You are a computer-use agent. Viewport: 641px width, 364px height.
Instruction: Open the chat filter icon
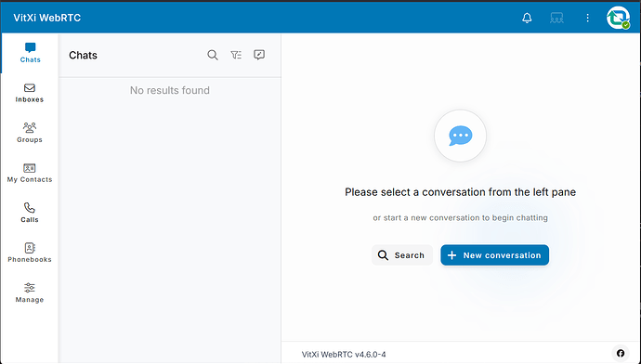tap(236, 55)
